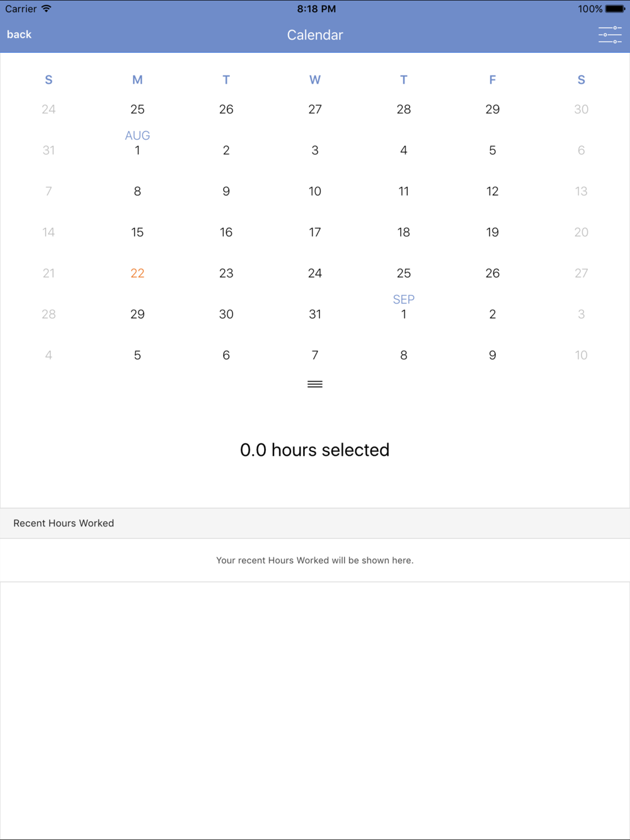
Task: Select Thursday August 4
Action: [x=404, y=150]
